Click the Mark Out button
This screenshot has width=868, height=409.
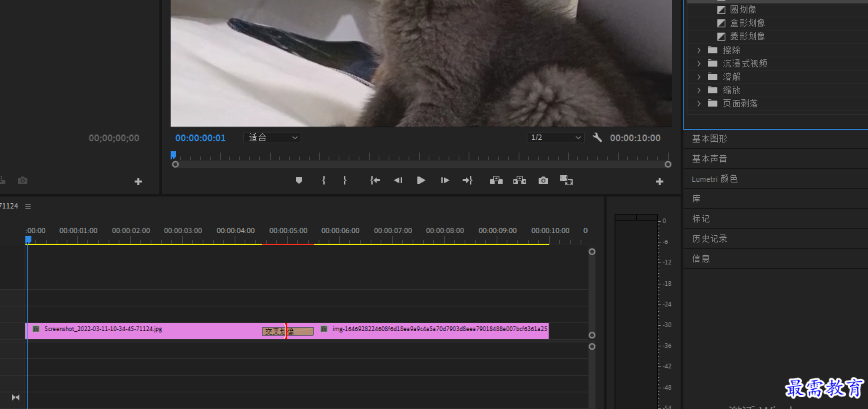tap(345, 181)
